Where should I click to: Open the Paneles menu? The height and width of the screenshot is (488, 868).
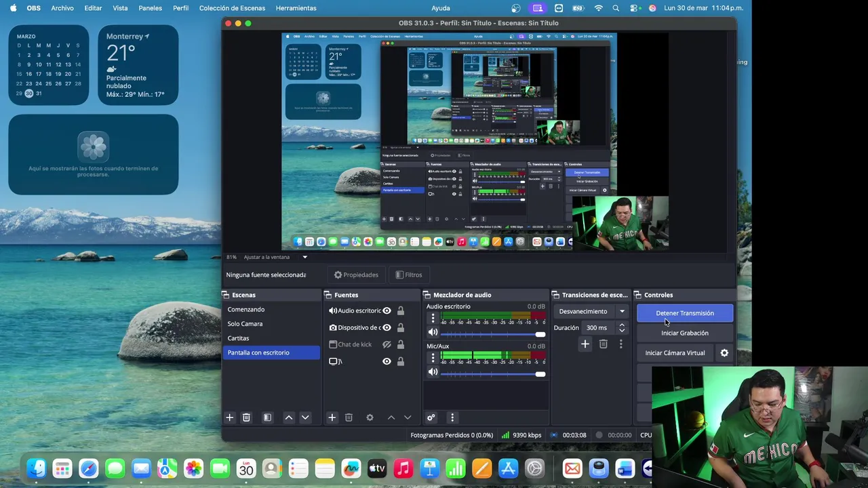pyautogui.click(x=151, y=8)
